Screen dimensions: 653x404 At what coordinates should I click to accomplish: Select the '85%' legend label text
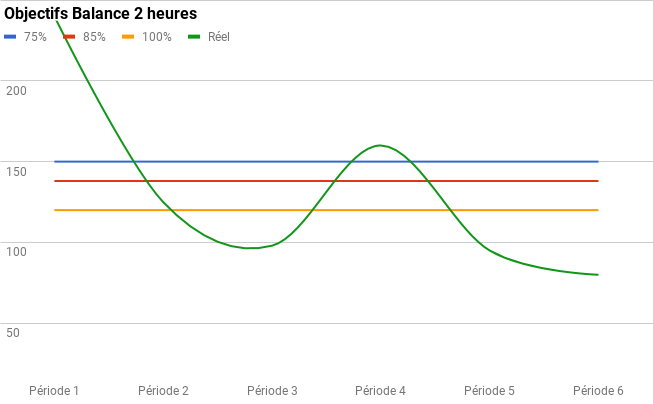point(94,37)
